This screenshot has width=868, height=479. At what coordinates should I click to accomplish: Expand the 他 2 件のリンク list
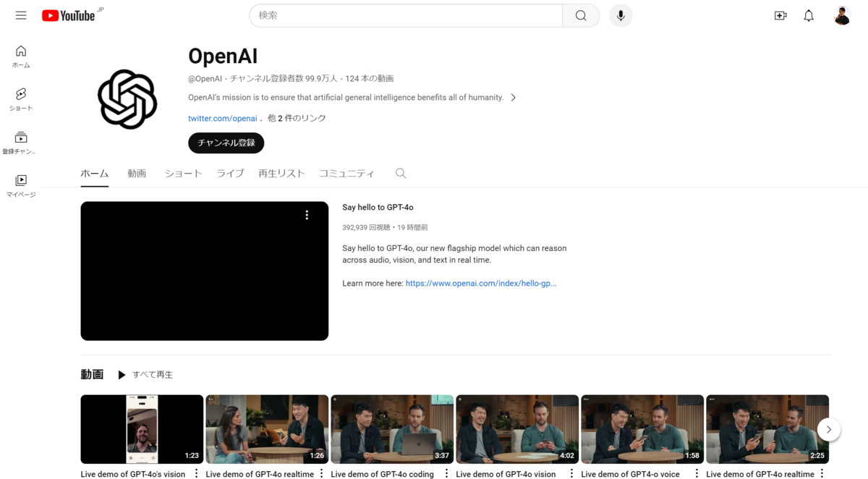point(297,118)
